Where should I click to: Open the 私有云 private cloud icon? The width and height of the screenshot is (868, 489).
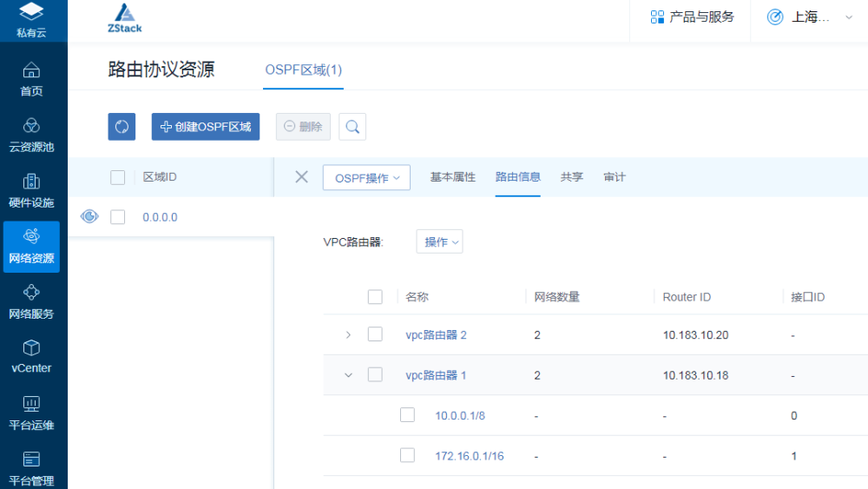click(x=31, y=20)
